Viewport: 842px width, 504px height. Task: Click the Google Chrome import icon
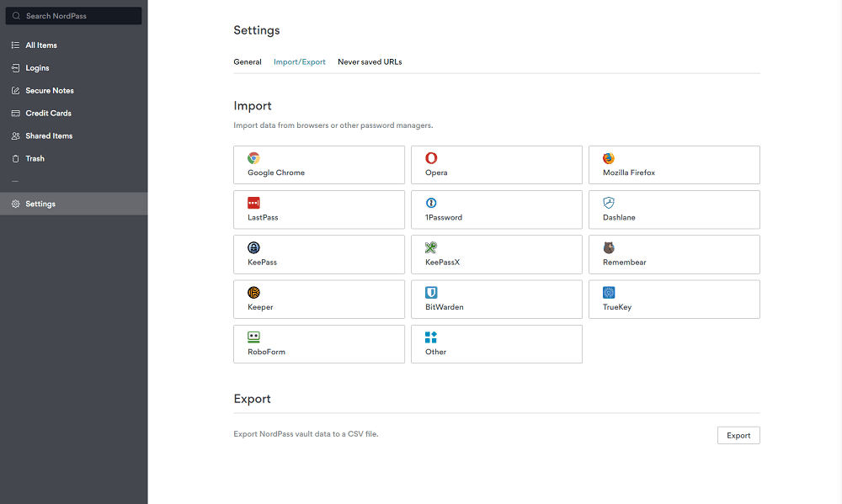click(x=253, y=158)
